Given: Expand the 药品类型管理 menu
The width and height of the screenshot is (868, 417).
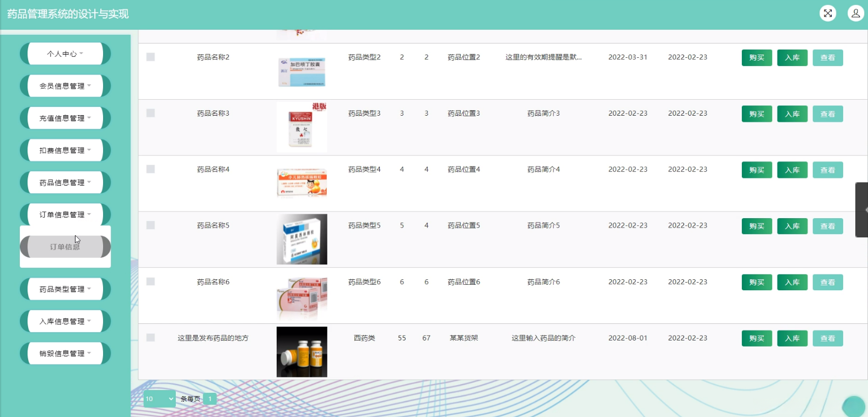Looking at the screenshot, I should pyautogui.click(x=65, y=289).
